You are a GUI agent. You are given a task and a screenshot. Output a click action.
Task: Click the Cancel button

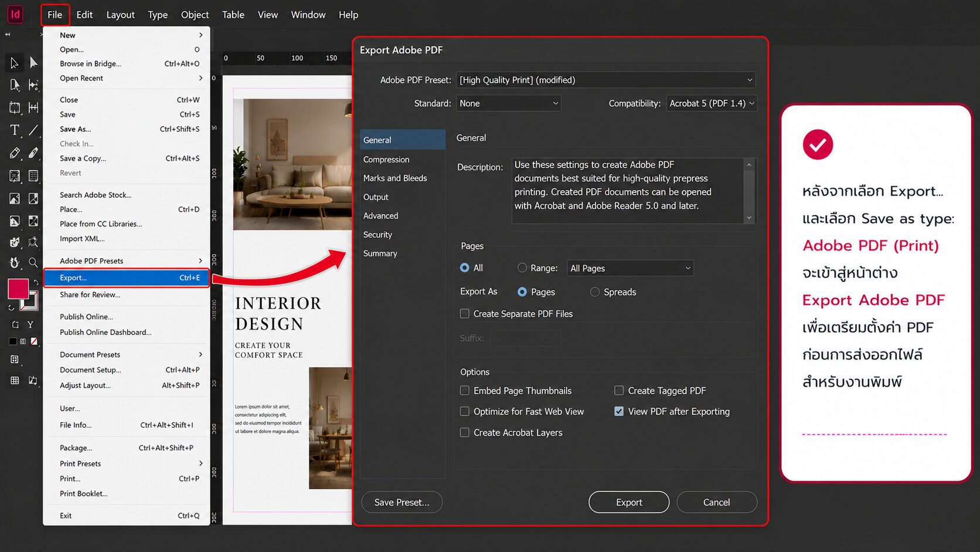coord(717,502)
